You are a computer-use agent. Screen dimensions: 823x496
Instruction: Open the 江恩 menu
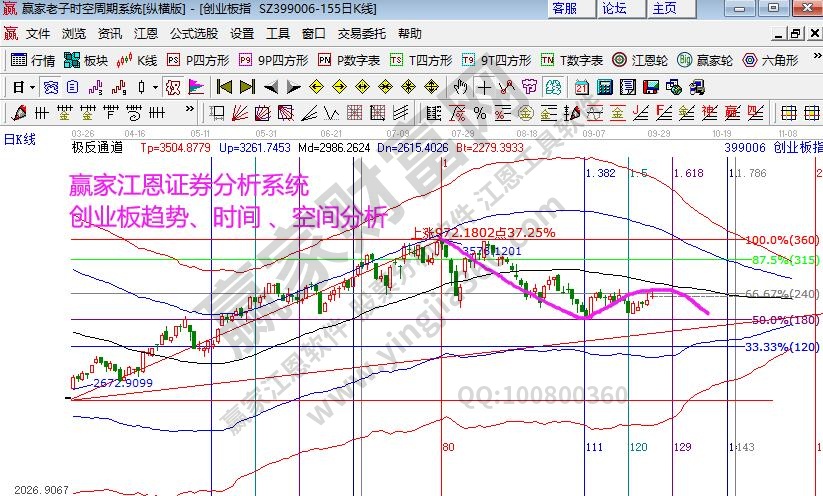146,34
